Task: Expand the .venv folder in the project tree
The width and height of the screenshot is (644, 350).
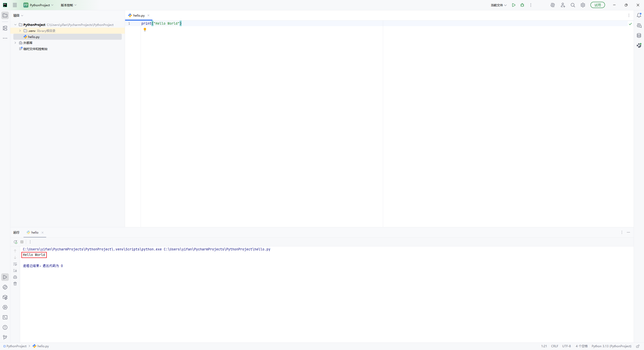Action: [x=20, y=30]
